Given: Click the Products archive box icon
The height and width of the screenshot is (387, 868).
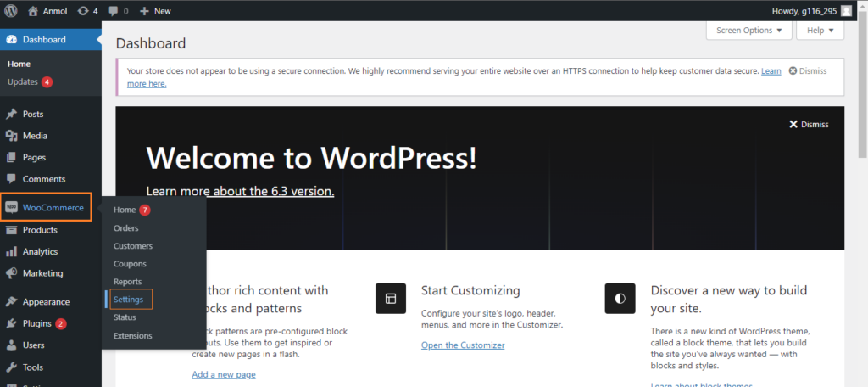Looking at the screenshot, I should coord(11,230).
